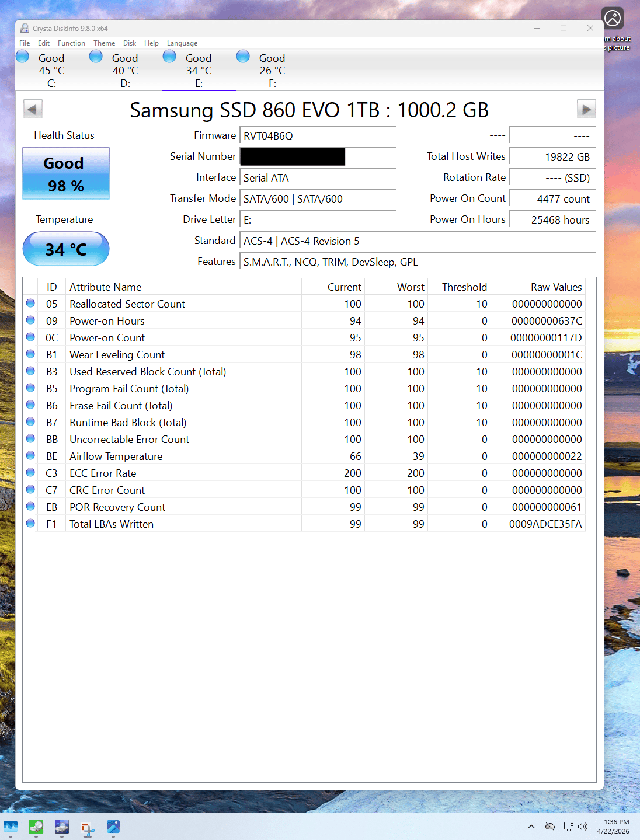Click status dot for Wear Leveling Count
Viewport: 640px width, 840px height.
[x=30, y=354]
